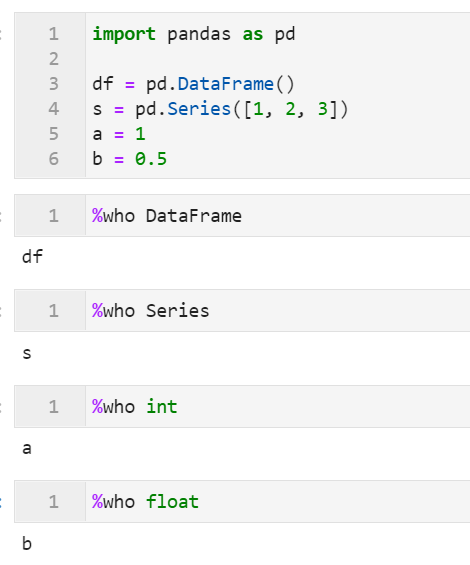The height and width of the screenshot is (565, 470).
Task: Click empty line 2 in first cell
Action: point(278,59)
